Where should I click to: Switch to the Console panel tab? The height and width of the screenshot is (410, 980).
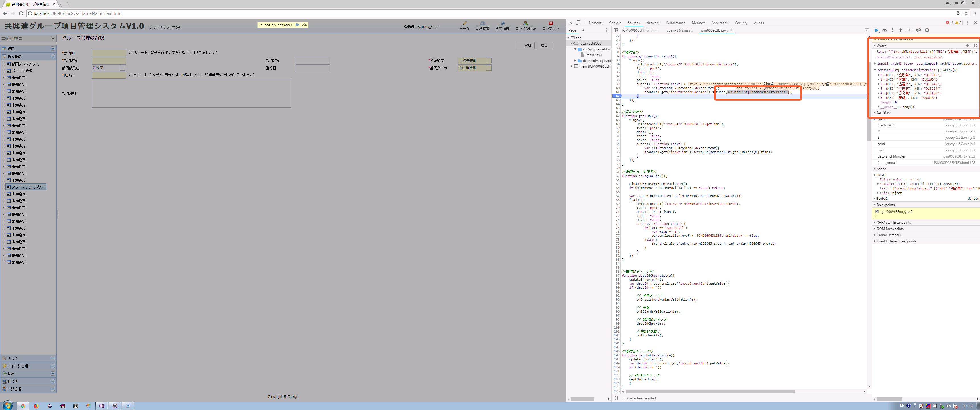point(615,23)
